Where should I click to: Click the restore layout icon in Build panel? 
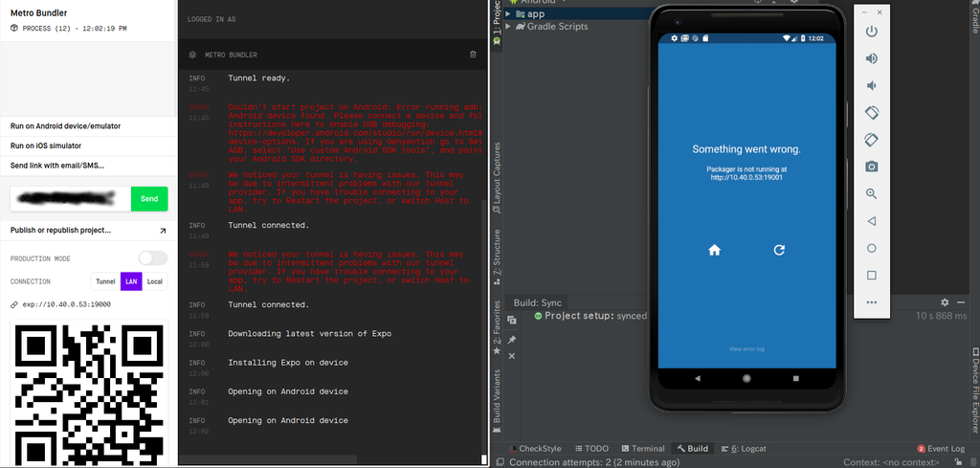pos(512,321)
